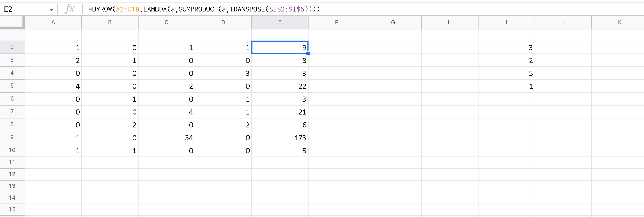Click cell E9 containing 173
Screen dimensions: 644x217
[280, 137]
